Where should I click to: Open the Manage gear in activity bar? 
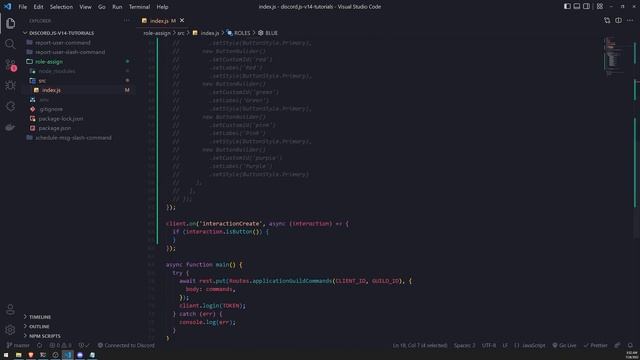pos(10,329)
